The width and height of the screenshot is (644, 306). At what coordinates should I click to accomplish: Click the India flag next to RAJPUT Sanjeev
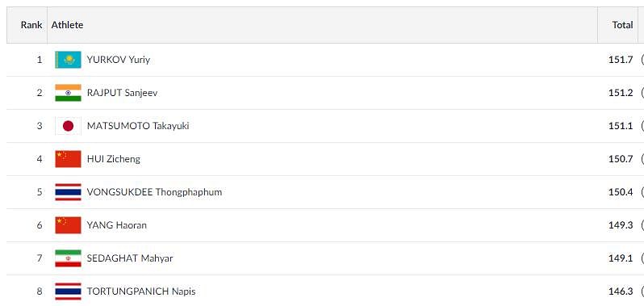68,93
